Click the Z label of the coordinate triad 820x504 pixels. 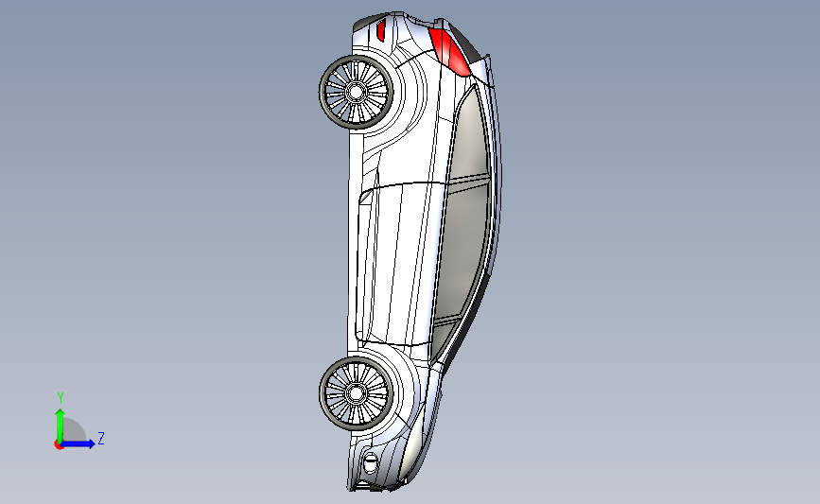pyautogui.click(x=101, y=438)
